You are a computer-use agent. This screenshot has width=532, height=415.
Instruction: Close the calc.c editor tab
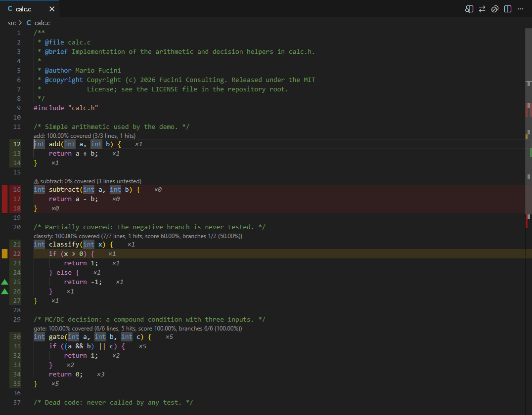click(x=52, y=9)
